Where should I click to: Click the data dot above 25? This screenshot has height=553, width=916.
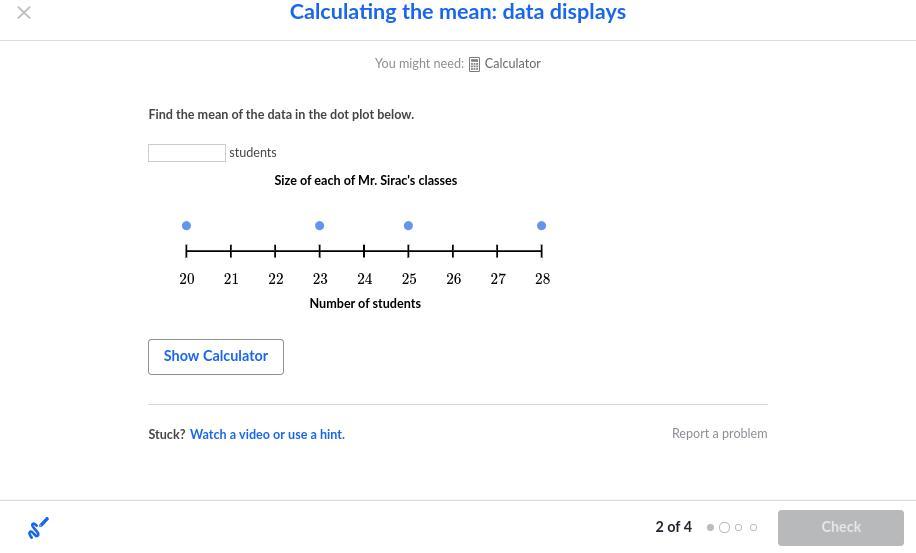click(x=408, y=226)
